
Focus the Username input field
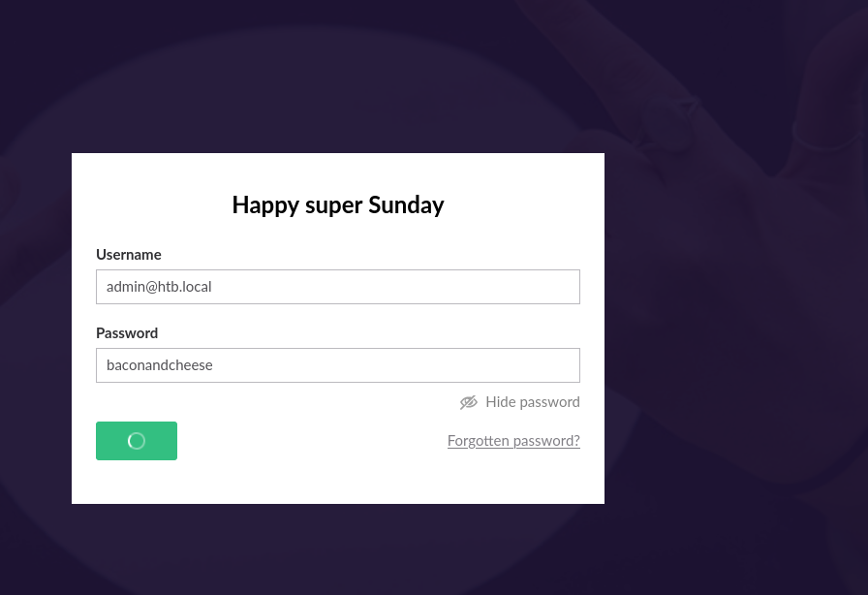tap(337, 287)
